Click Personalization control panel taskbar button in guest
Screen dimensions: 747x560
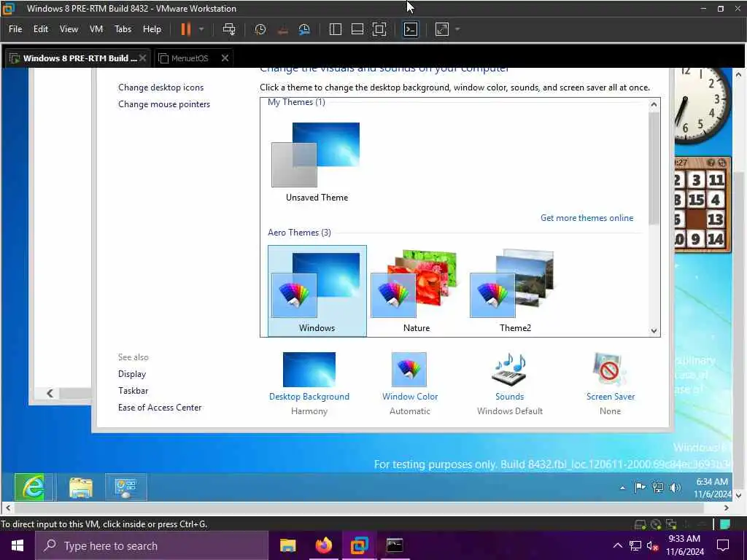coord(125,487)
